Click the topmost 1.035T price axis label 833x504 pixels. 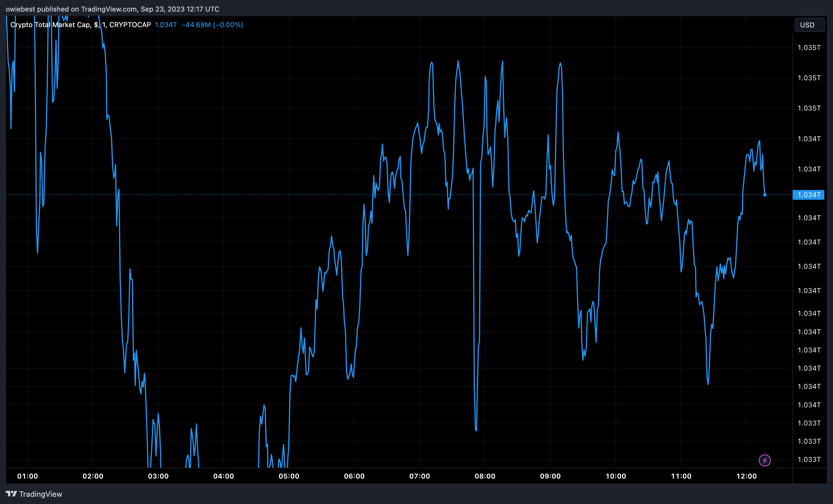809,47
